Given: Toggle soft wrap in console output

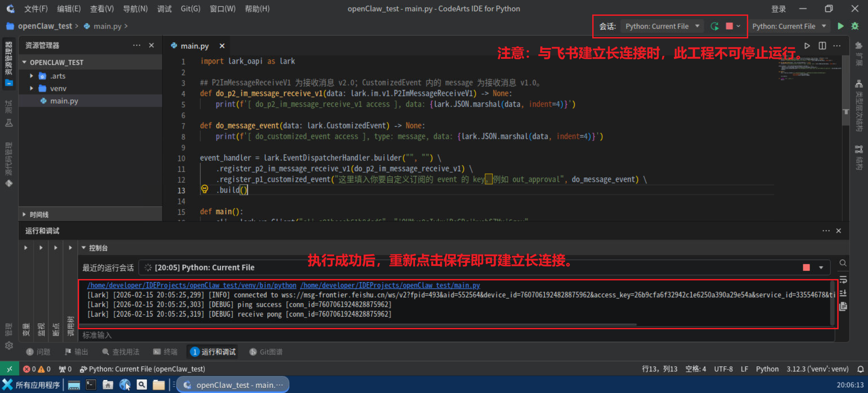Looking at the screenshot, I should click(x=843, y=279).
